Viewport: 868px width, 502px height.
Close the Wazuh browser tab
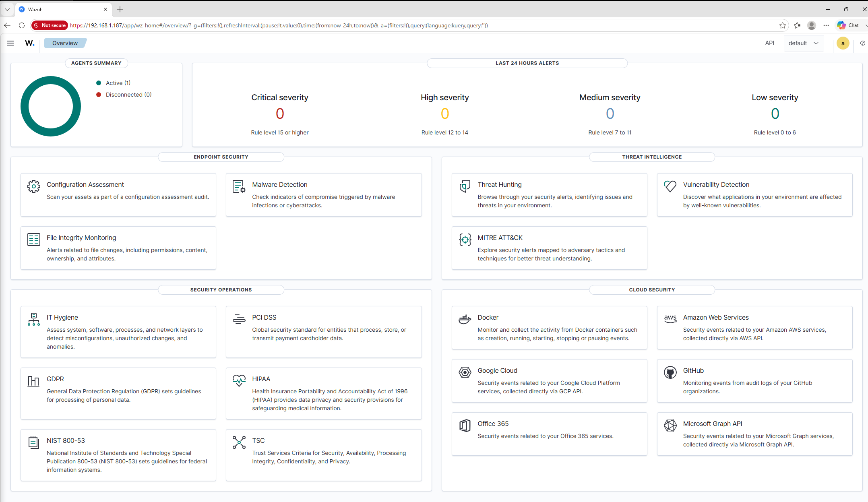pyautogui.click(x=105, y=9)
